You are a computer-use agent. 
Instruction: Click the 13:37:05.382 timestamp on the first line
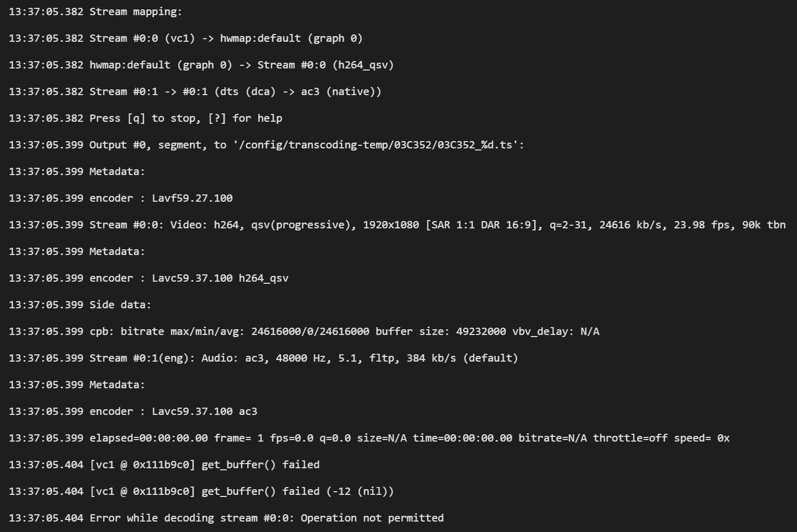46,11
